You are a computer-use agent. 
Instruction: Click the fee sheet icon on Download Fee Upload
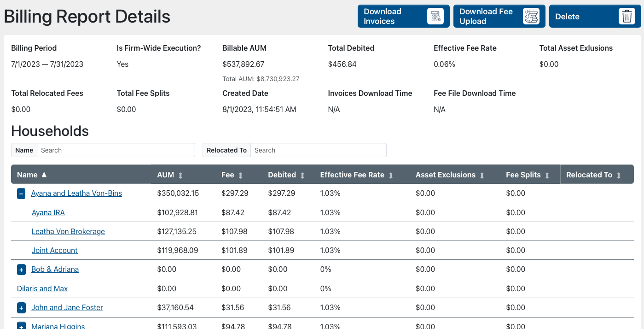coord(532,16)
